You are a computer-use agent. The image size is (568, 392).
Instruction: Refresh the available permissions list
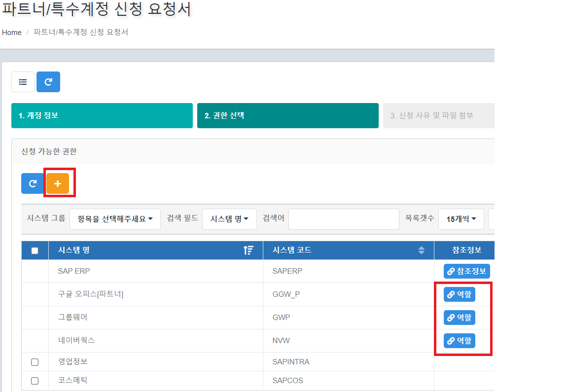tap(33, 184)
